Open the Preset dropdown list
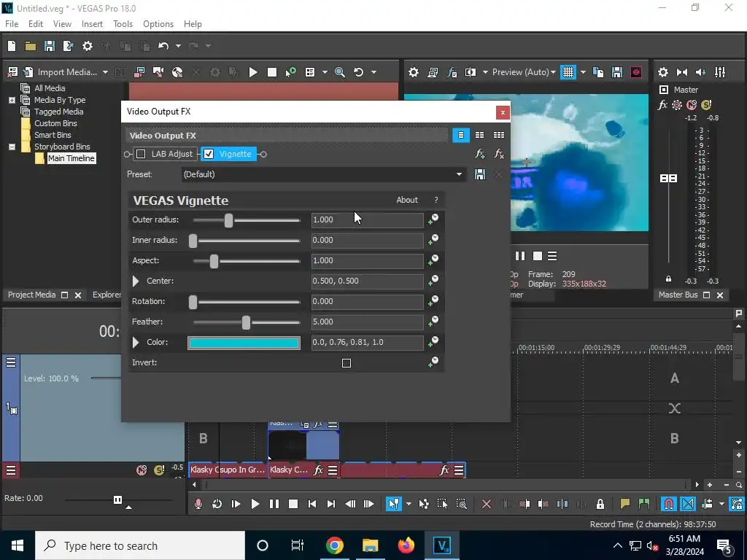The height and width of the screenshot is (560, 747). click(460, 174)
